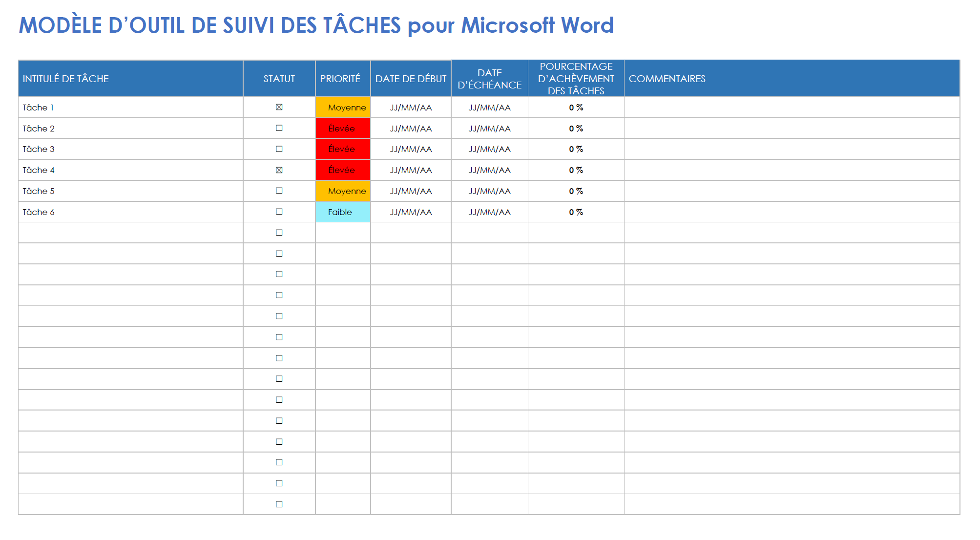Select the Élevée priority cell for Tâche 2
This screenshot has height=540, width=980.
pos(343,129)
